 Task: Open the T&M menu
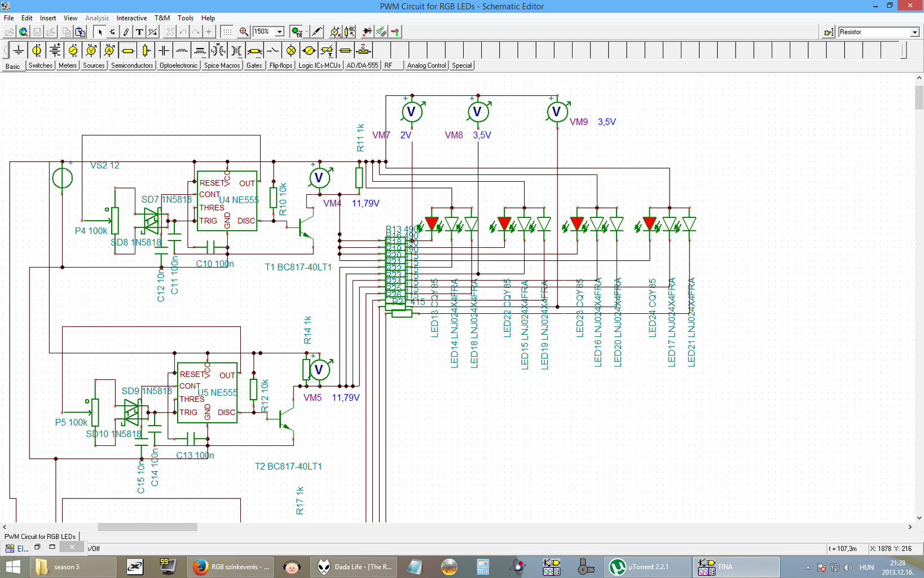pyautogui.click(x=162, y=18)
